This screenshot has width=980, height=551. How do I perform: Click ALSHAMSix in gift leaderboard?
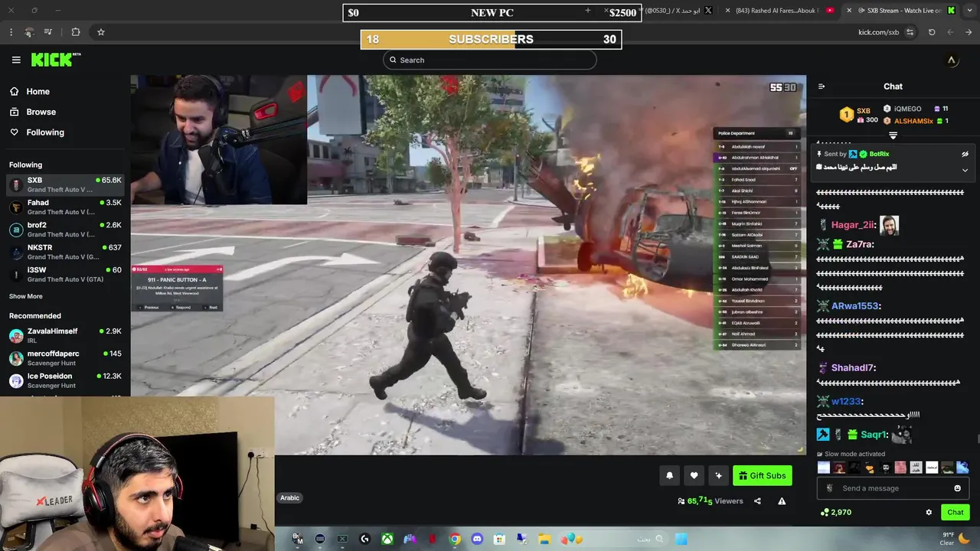[x=913, y=121]
